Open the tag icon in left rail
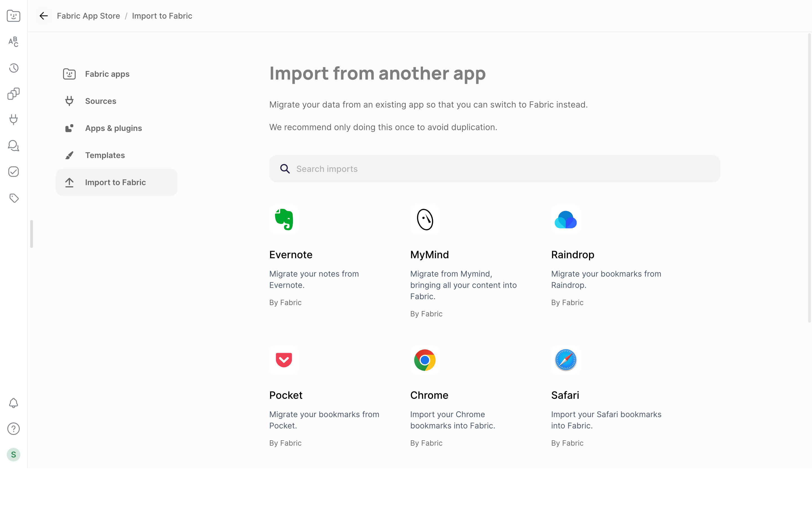The width and height of the screenshot is (812, 508). (14, 198)
